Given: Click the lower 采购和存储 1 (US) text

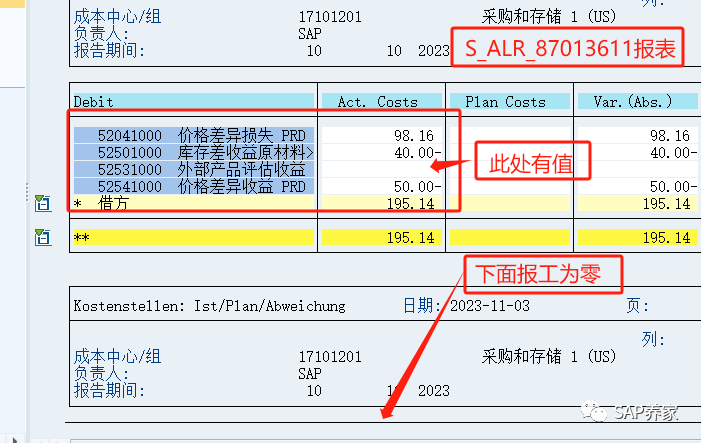Looking at the screenshot, I should [549, 356].
